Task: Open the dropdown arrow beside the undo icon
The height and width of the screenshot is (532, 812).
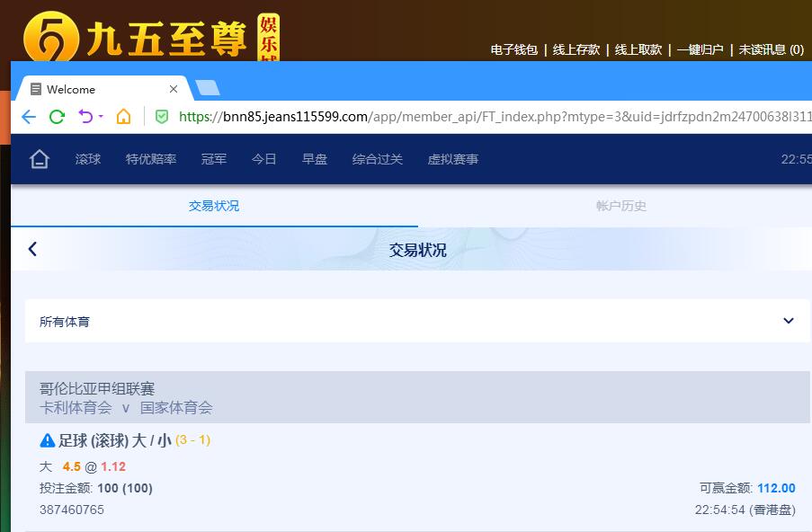Action: pos(101,117)
